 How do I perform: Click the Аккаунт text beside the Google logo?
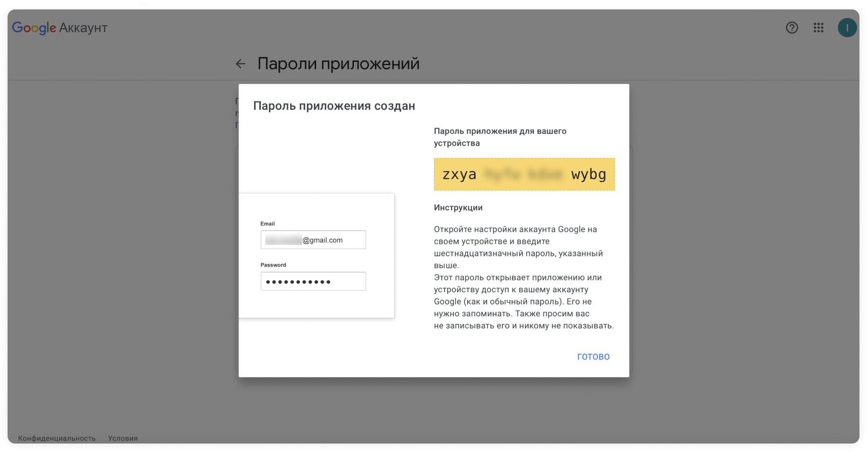[83, 28]
